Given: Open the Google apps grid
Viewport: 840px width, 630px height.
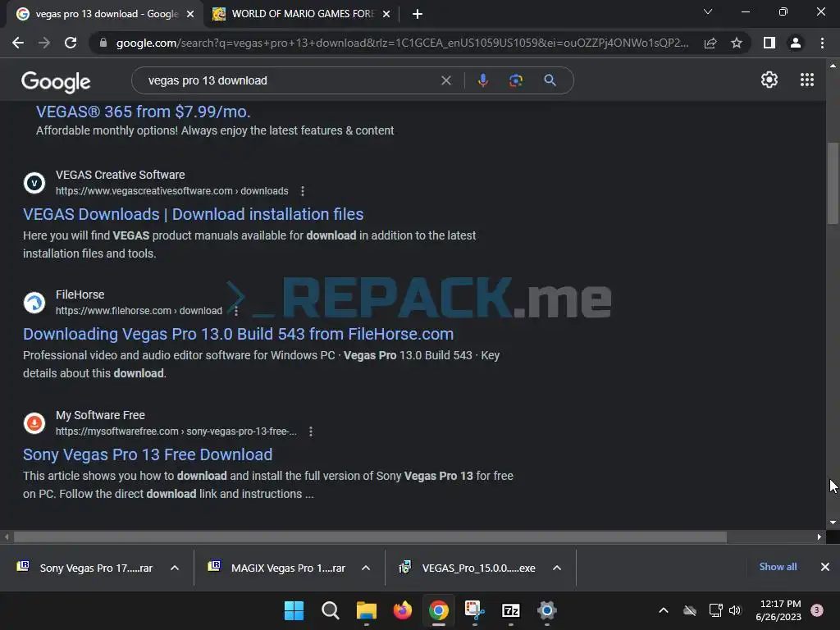Looking at the screenshot, I should [x=807, y=80].
